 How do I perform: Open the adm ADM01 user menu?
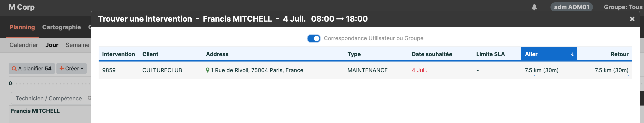pyautogui.click(x=572, y=7)
